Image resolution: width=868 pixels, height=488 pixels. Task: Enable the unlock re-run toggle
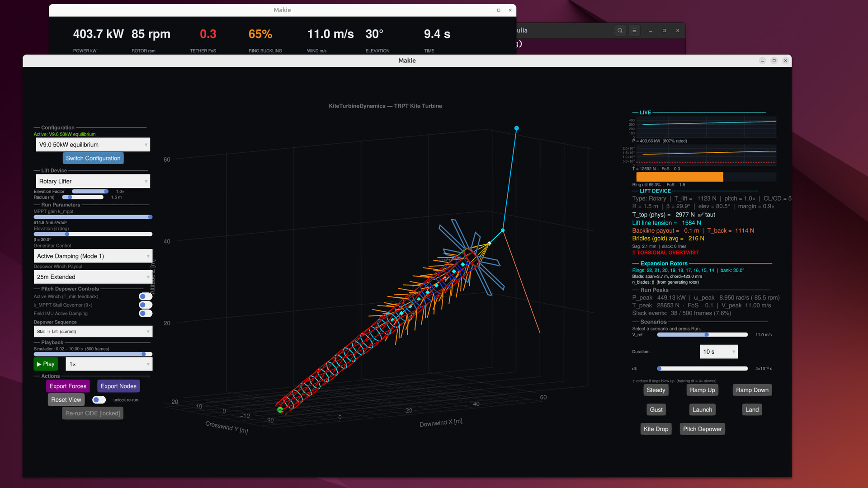tap(99, 400)
